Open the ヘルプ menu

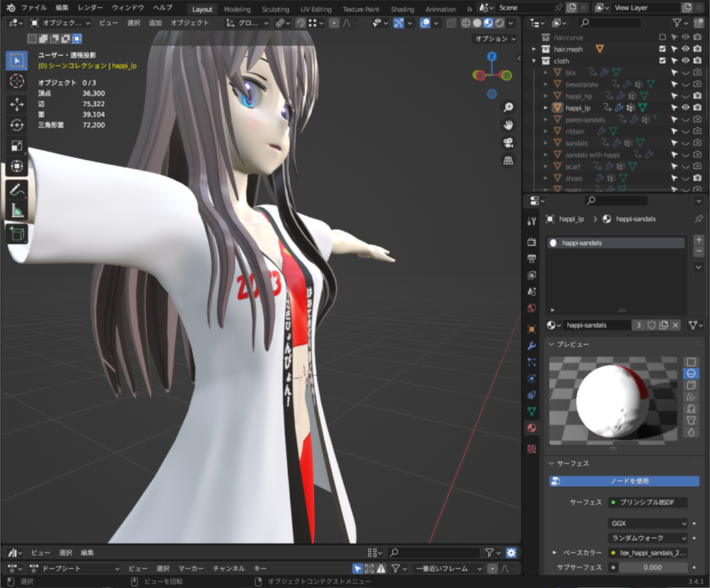(x=162, y=8)
